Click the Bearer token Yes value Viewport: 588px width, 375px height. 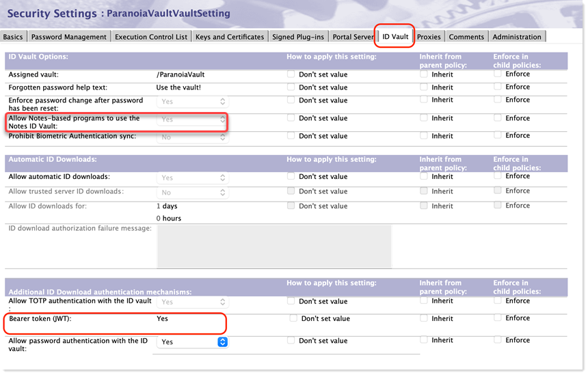coord(162,318)
